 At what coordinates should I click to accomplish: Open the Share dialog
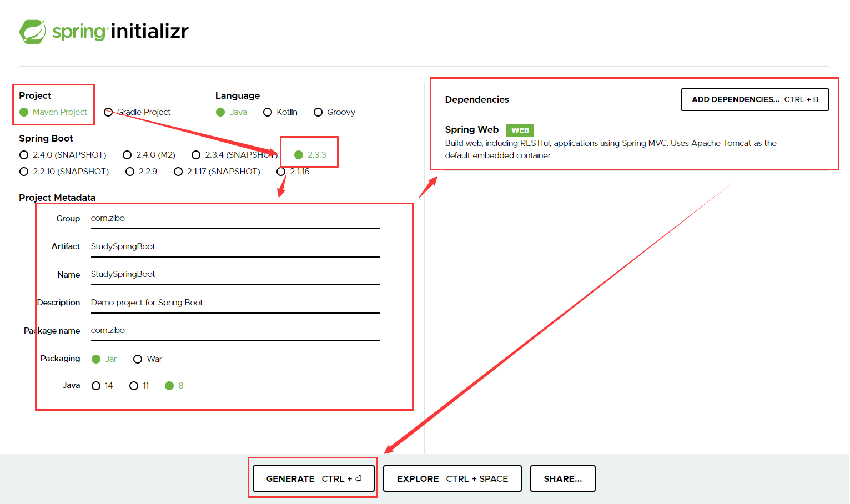point(563,478)
